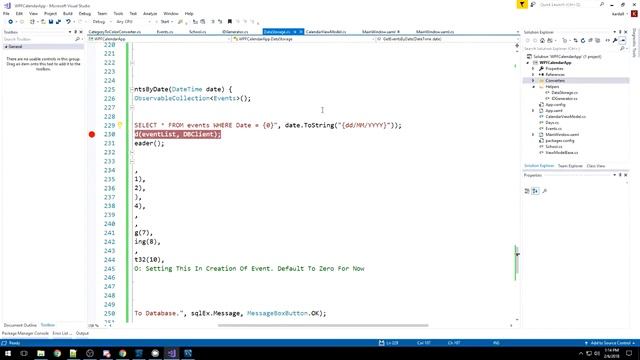Expand the Properties node in Solution Explorer
The height and width of the screenshot is (360, 640).
coord(533,69)
